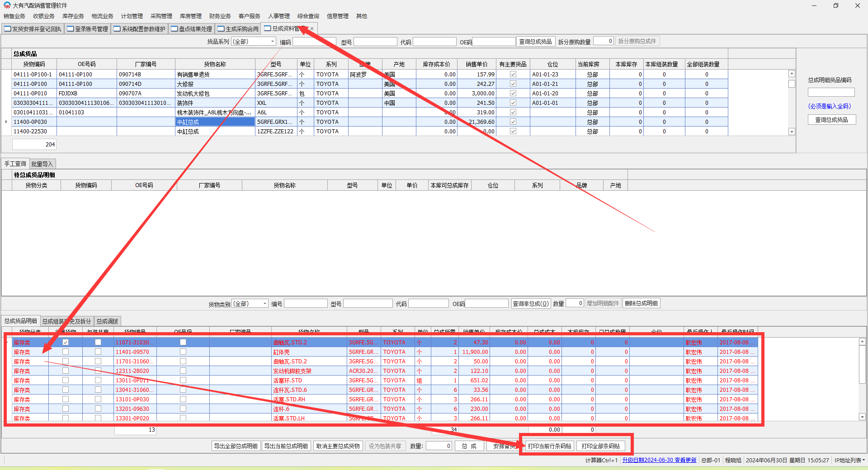Click 查询总成货品 button in right side panel
The height and width of the screenshot is (470, 868).
tap(832, 120)
